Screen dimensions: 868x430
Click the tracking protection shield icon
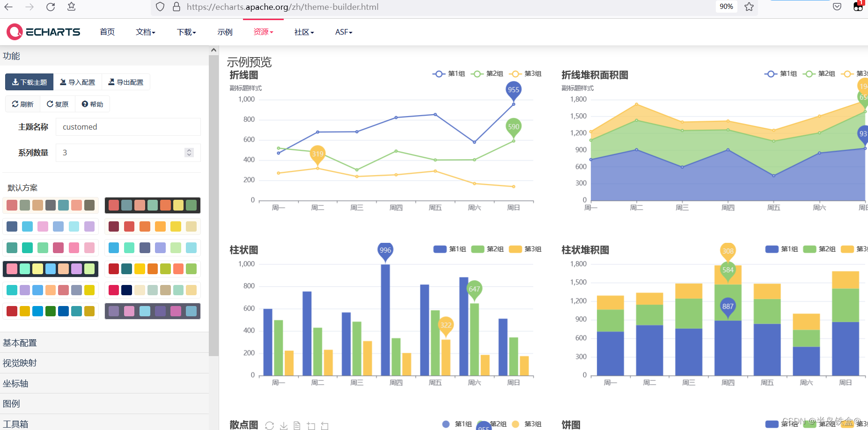160,7
